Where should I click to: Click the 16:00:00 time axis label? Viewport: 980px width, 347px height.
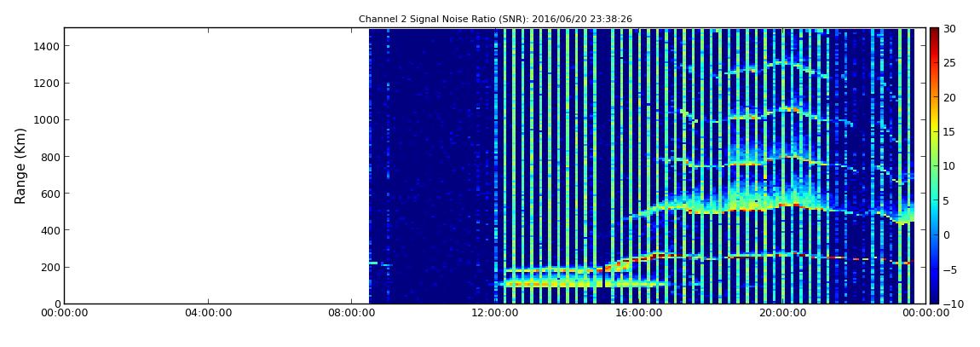[638, 313]
